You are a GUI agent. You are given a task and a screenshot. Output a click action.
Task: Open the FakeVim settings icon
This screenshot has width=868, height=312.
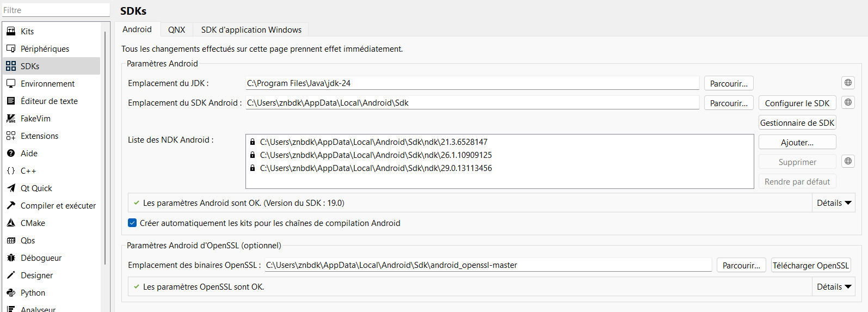click(11, 118)
